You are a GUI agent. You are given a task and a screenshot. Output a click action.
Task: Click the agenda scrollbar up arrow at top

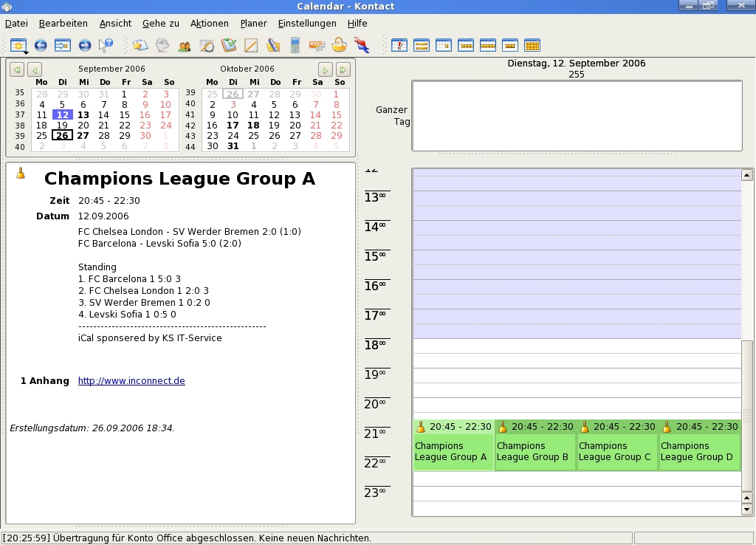[747, 175]
